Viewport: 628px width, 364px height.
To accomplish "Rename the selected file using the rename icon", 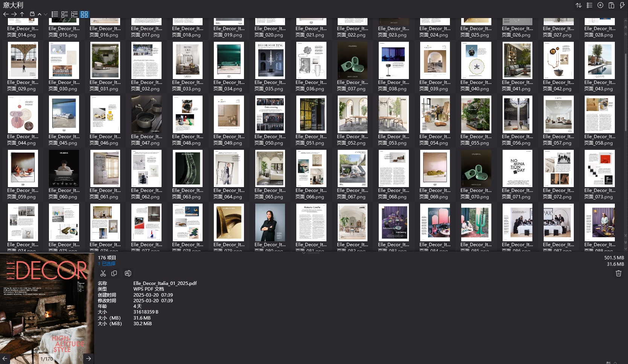I will [128, 273].
